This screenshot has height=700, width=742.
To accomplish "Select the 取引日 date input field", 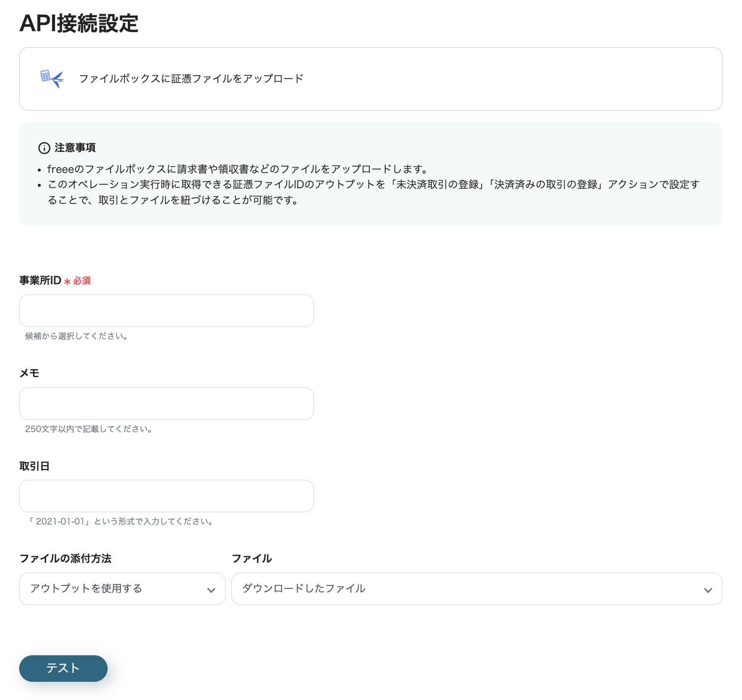I will pyautogui.click(x=167, y=496).
